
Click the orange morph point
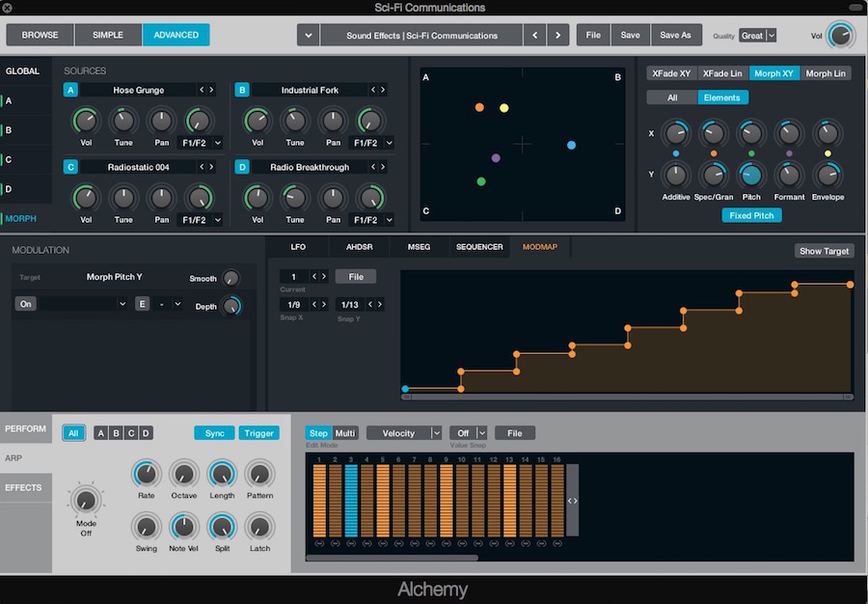(x=479, y=107)
